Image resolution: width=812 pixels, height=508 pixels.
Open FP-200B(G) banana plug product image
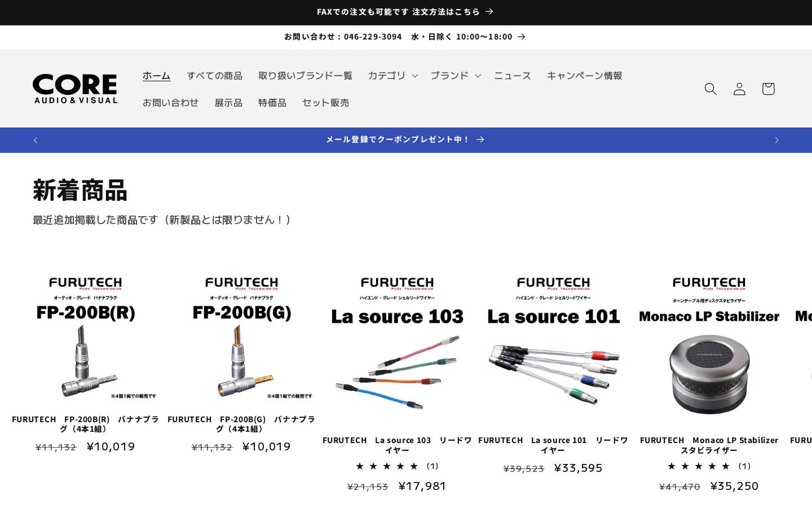point(241,338)
